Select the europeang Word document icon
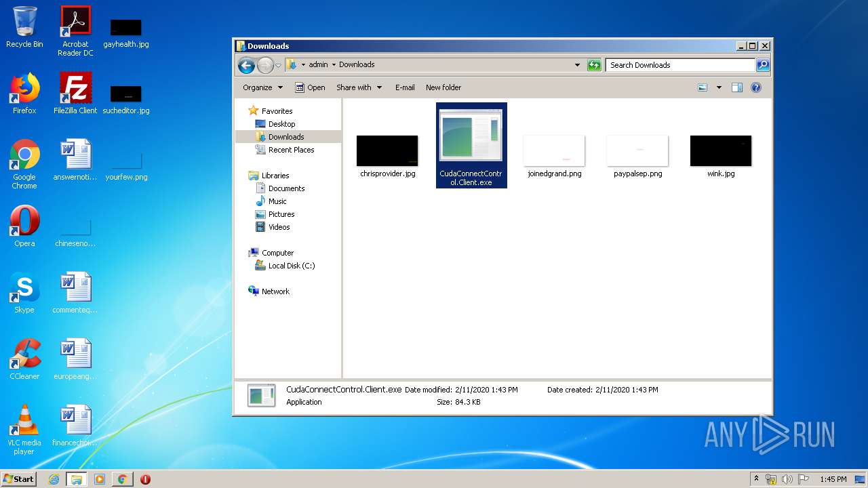The width and height of the screenshot is (868, 488). (x=75, y=359)
